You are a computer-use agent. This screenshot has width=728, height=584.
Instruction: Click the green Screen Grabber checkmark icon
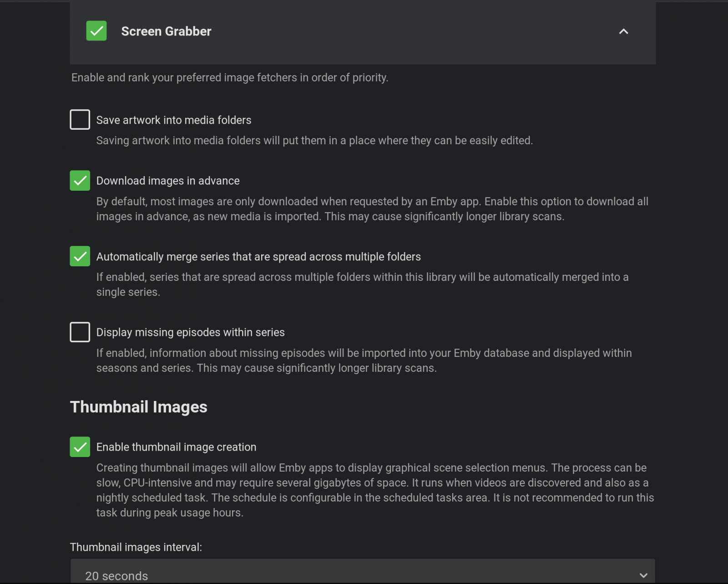(x=96, y=31)
